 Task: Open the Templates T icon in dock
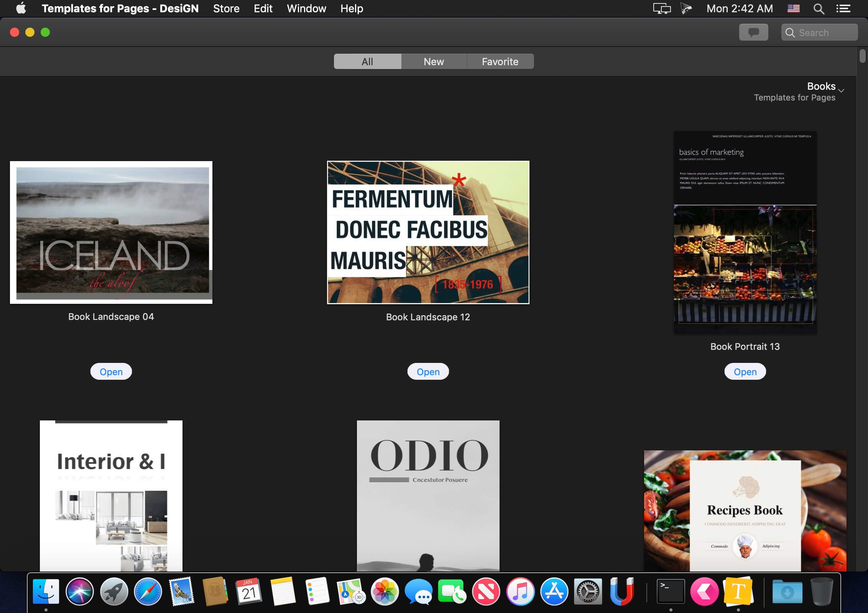(x=738, y=592)
